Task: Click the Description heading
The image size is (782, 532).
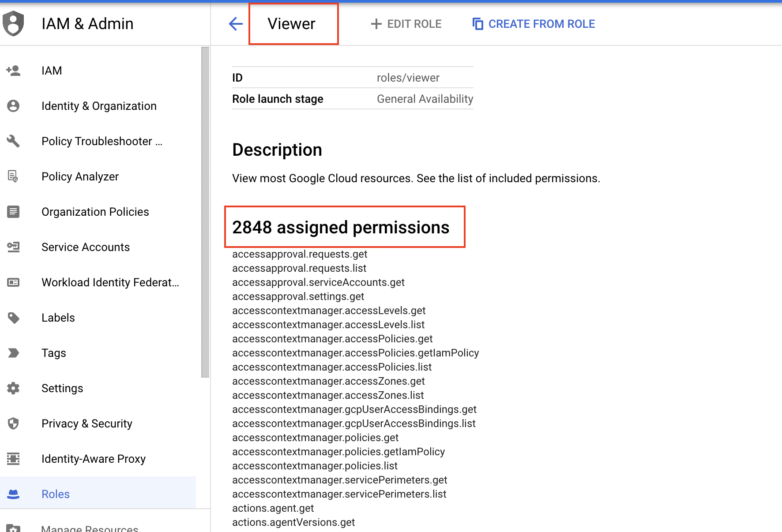Action: pyautogui.click(x=277, y=150)
